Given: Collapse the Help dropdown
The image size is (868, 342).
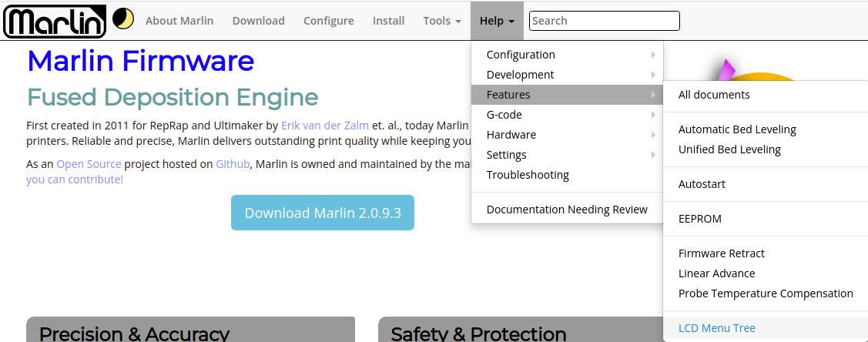Looking at the screenshot, I should [x=497, y=21].
